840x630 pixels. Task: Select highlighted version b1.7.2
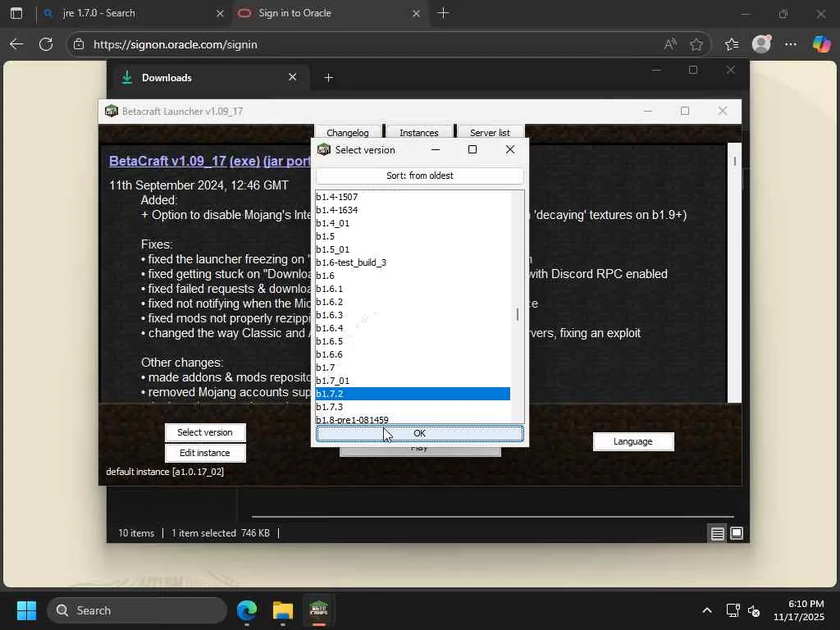413,394
